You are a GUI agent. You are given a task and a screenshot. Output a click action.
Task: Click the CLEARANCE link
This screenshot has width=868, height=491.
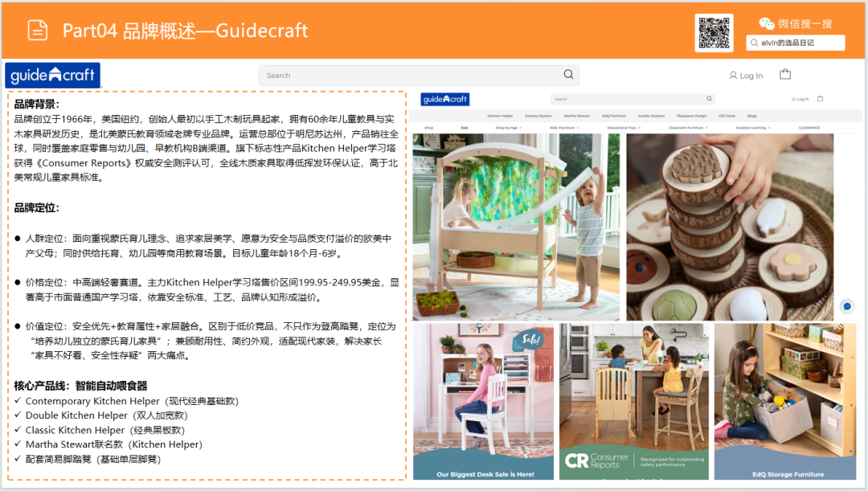click(x=809, y=128)
